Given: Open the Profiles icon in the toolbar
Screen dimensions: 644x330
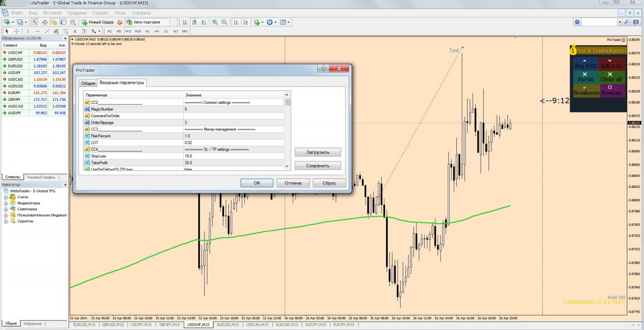Looking at the screenshot, I should pos(20,22).
